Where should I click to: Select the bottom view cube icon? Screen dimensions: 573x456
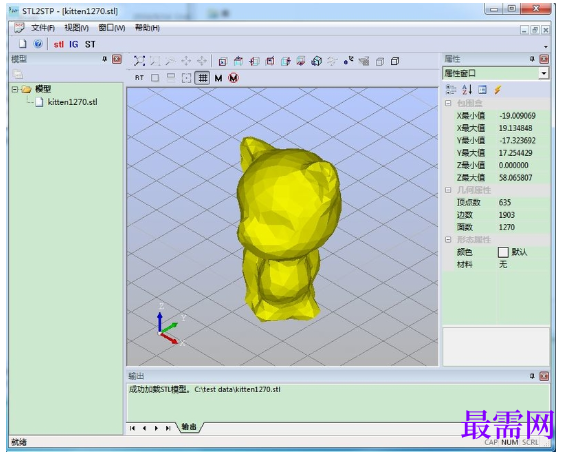[301, 61]
